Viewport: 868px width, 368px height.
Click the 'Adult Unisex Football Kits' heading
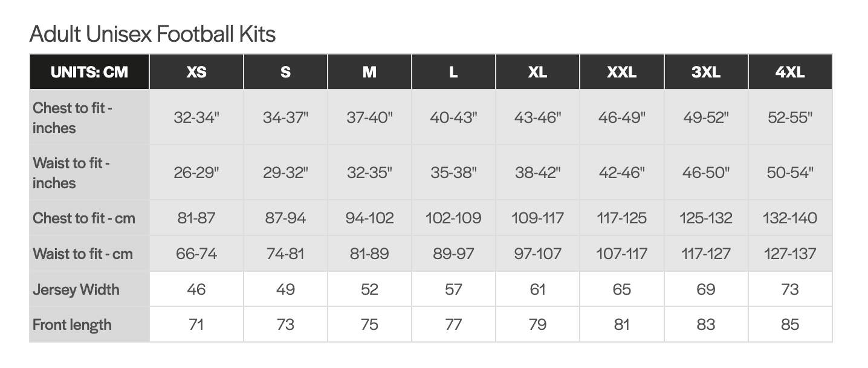pos(152,34)
